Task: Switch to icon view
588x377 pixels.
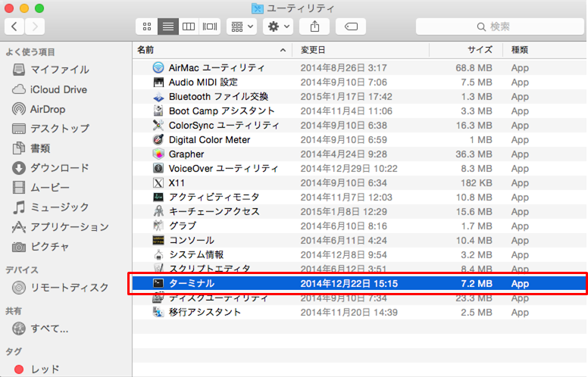Action: coord(147,26)
